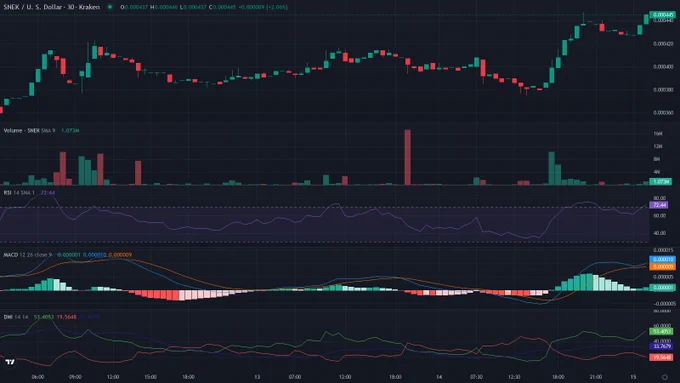This screenshot has width=680, height=383.
Task: Click the TradingView logo on the chart
Action: click(x=10, y=362)
